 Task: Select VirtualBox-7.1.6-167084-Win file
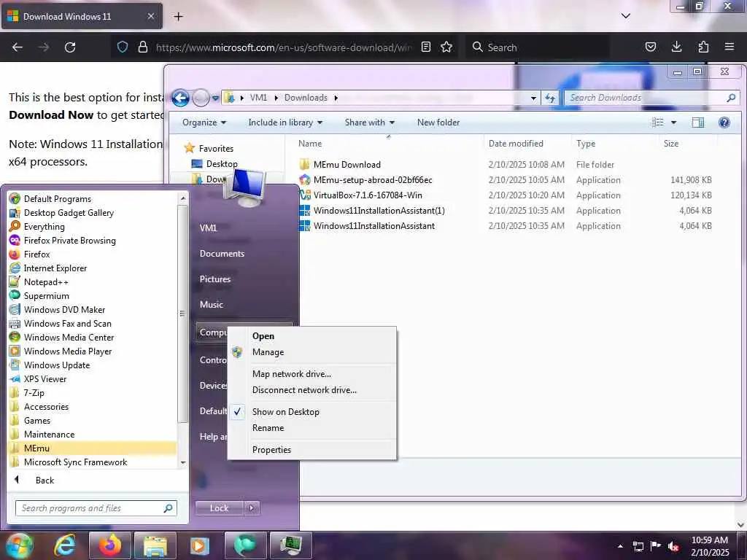[368, 195]
